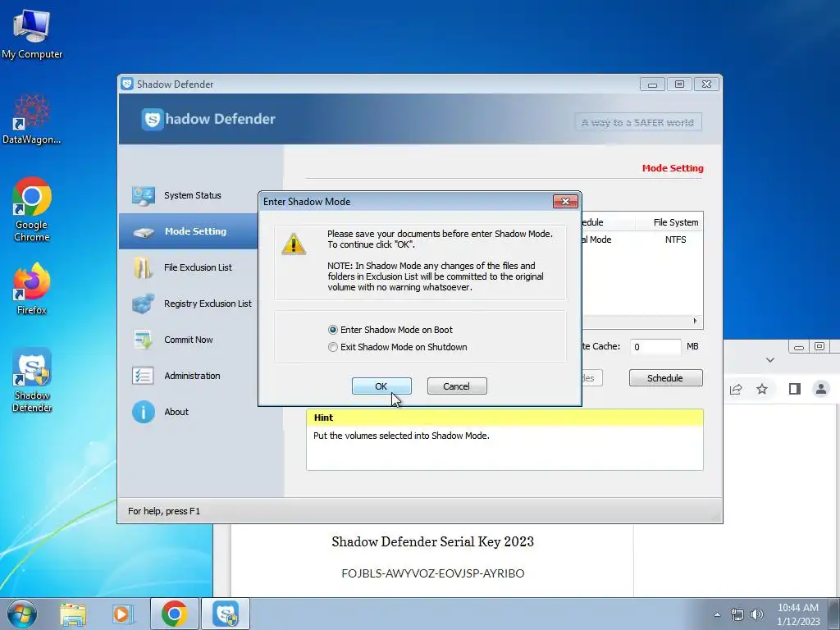Switch to Chrome in the taskbar
This screenshot has height=630, width=840.
[174, 614]
